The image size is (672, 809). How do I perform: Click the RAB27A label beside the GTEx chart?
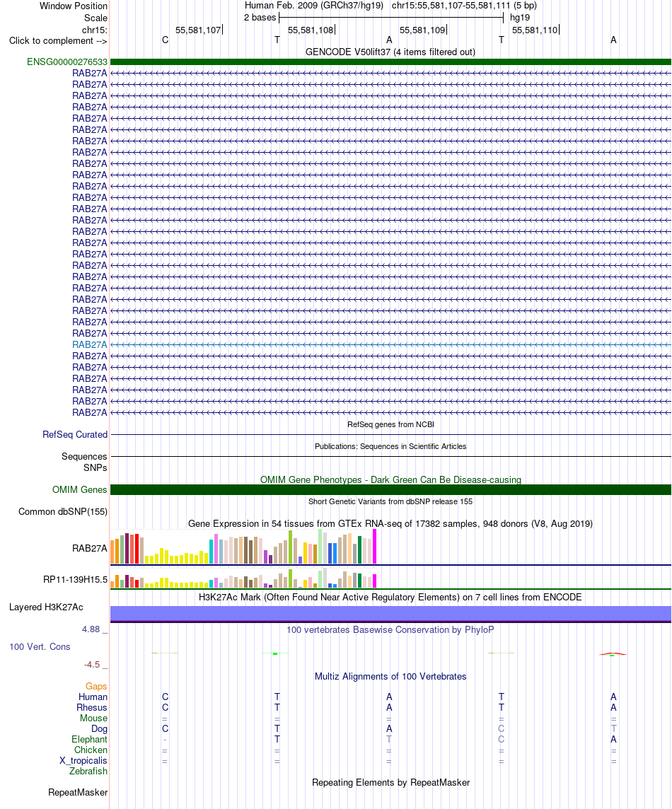[90, 549]
